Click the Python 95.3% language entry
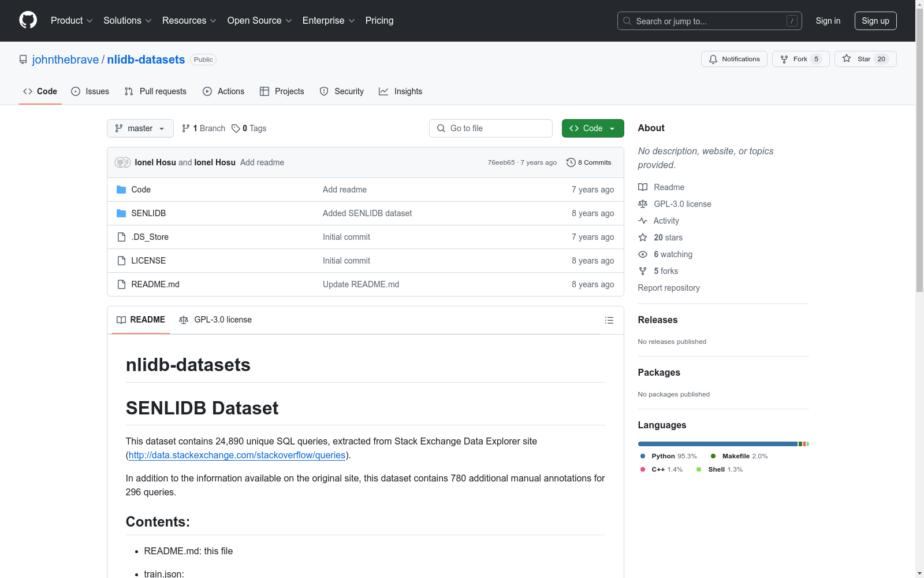 669,456
